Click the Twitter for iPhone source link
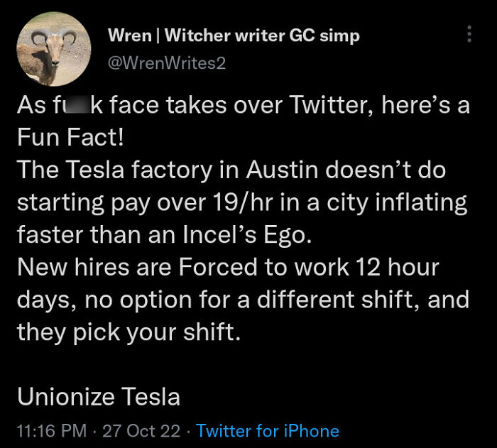This screenshot has height=448, width=497. pos(268,430)
